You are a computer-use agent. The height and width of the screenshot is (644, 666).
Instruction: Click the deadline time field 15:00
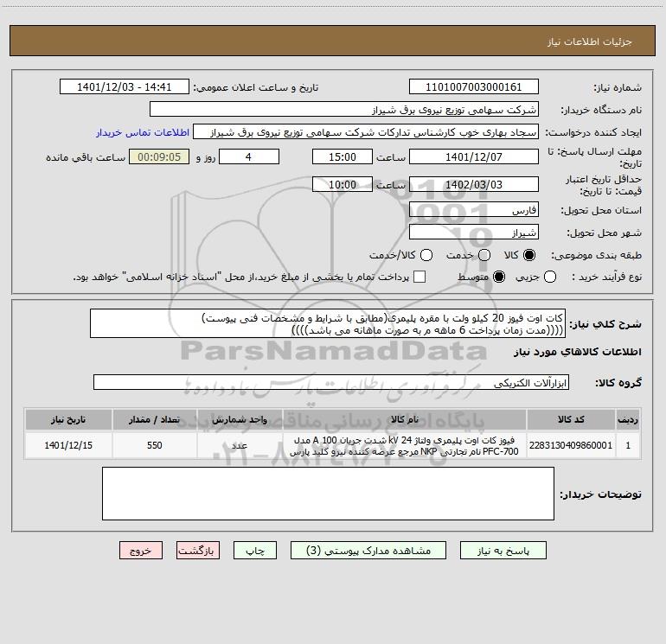pyautogui.click(x=343, y=156)
